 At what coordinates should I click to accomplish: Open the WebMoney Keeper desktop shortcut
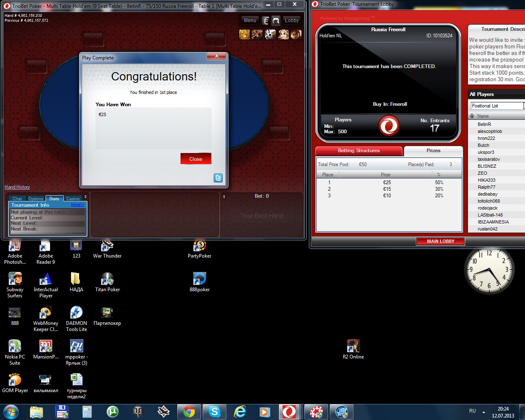click(46, 319)
